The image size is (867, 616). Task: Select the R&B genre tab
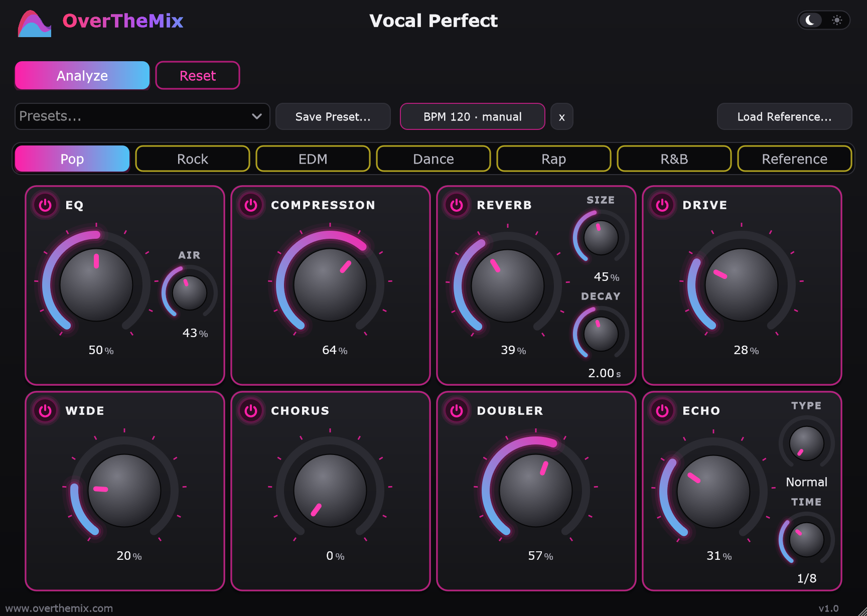tap(674, 159)
